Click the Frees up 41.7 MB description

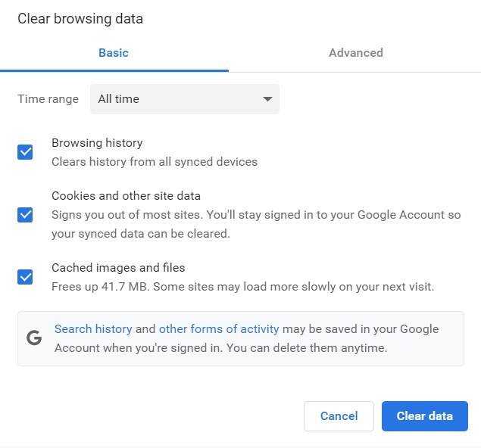point(243,287)
